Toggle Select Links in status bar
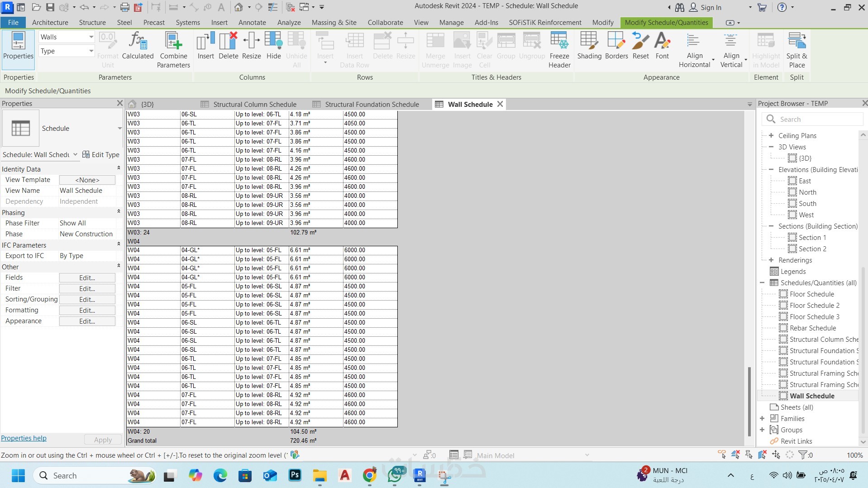Screen dimensions: 868x488 point(722,455)
